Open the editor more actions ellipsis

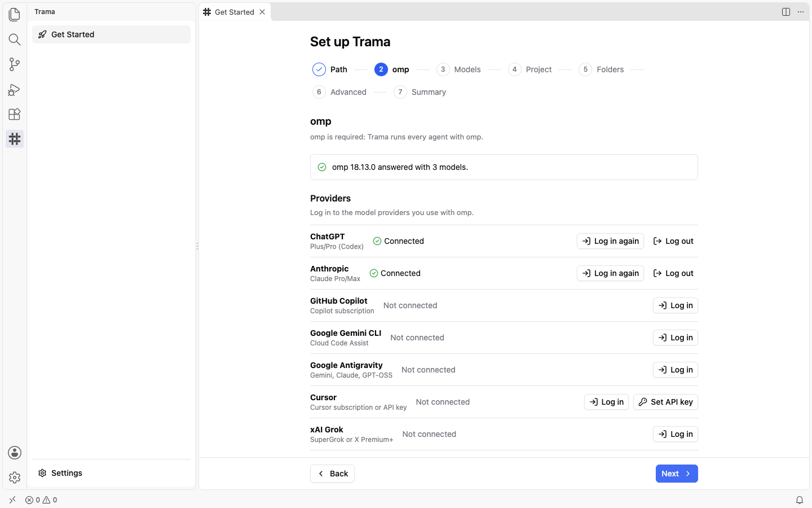801,12
